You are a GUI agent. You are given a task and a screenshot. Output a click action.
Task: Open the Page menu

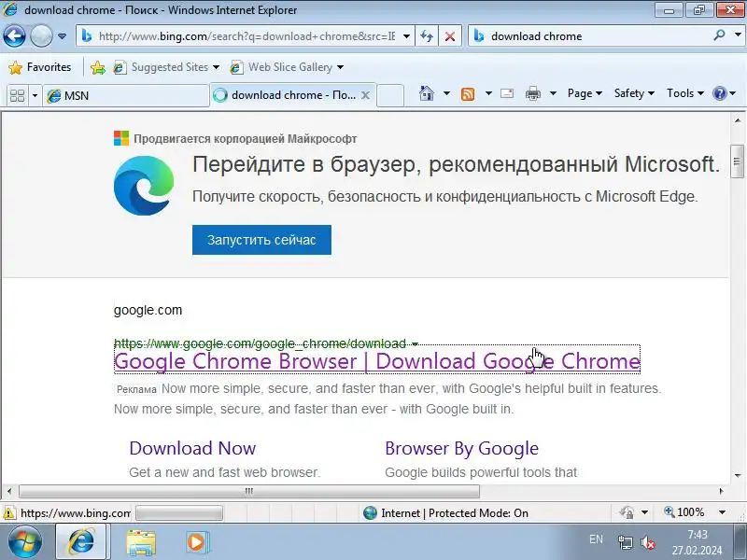585,93
